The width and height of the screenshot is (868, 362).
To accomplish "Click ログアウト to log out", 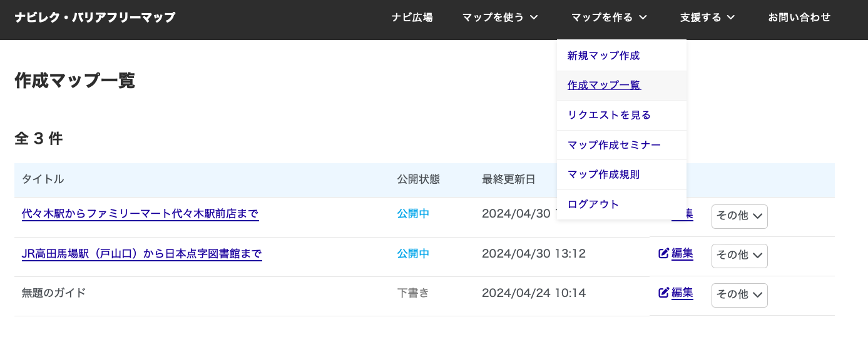I will [x=593, y=204].
